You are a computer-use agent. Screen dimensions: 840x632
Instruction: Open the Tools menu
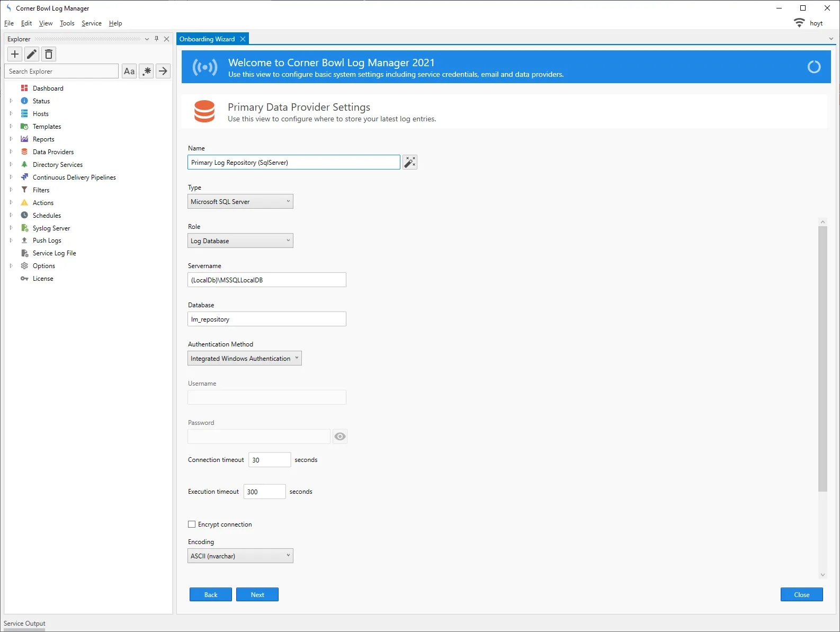click(x=67, y=23)
